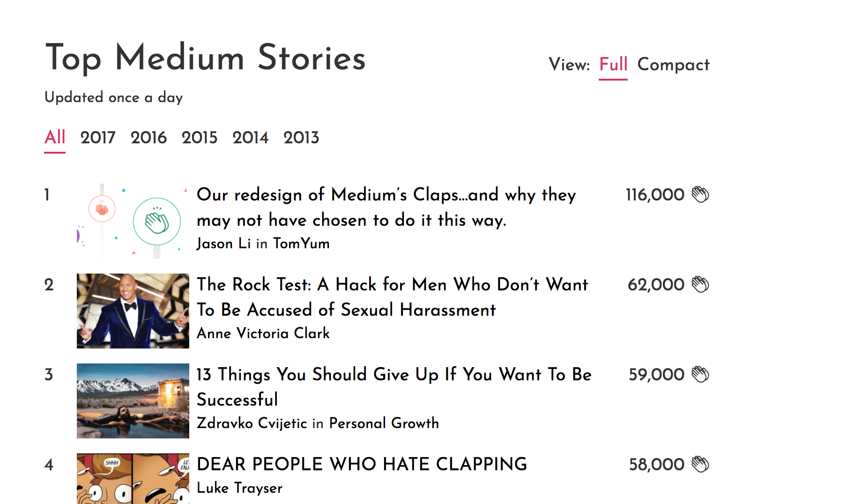846x504 pixels.
Task: Visit Anne Victoria Clark's profile
Action: [263, 334]
